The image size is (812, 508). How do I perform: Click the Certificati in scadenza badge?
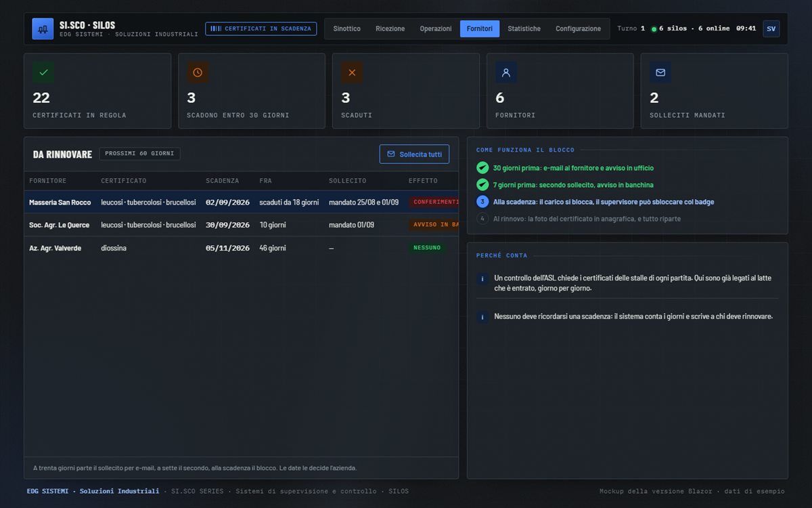[x=261, y=28]
